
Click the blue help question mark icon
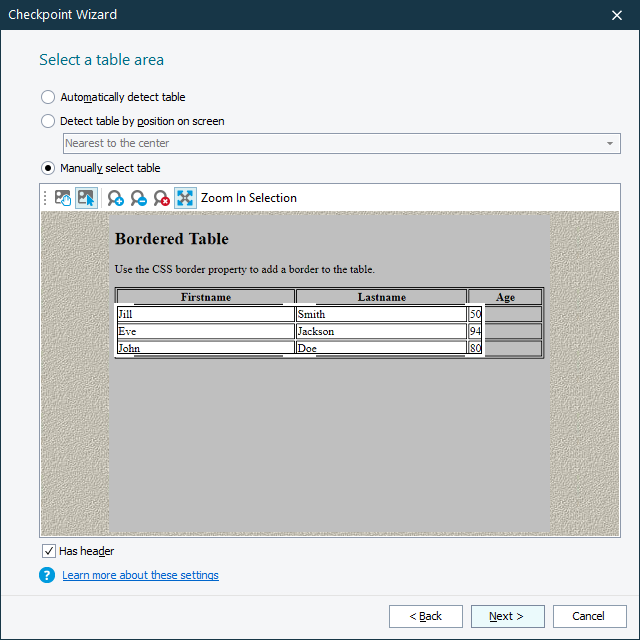[x=47, y=575]
